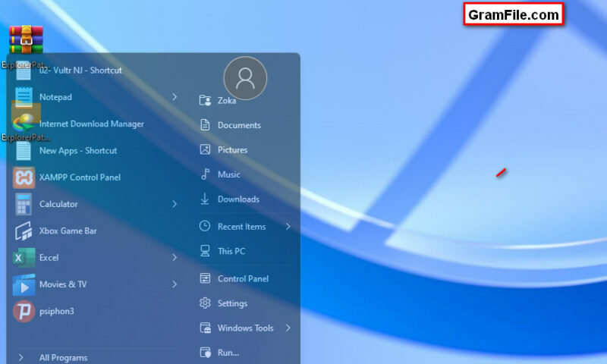This screenshot has height=364, width=607.
Task: Expand the Movies & TV jump list arrow
Action: pyautogui.click(x=175, y=284)
